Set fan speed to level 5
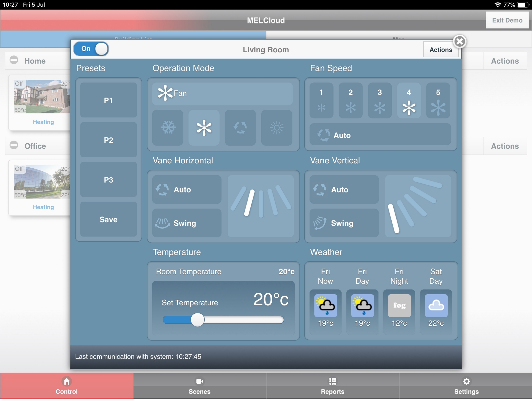The height and width of the screenshot is (399, 532). [438, 100]
